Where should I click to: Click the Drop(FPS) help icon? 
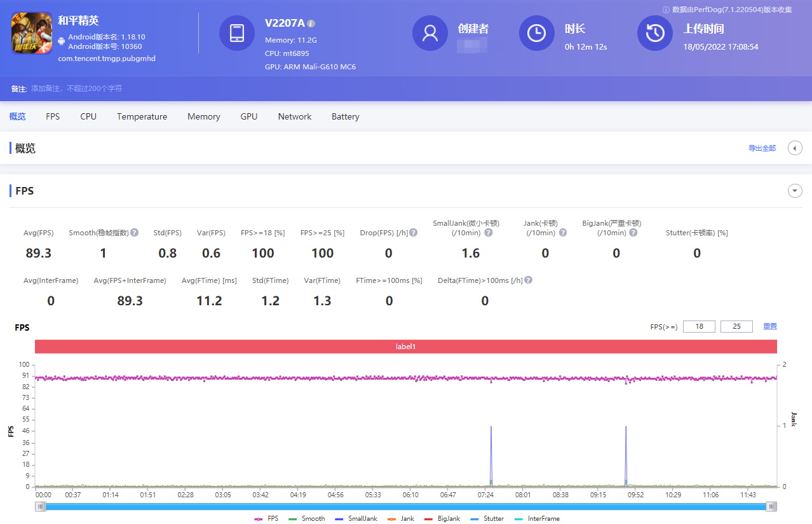(414, 233)
